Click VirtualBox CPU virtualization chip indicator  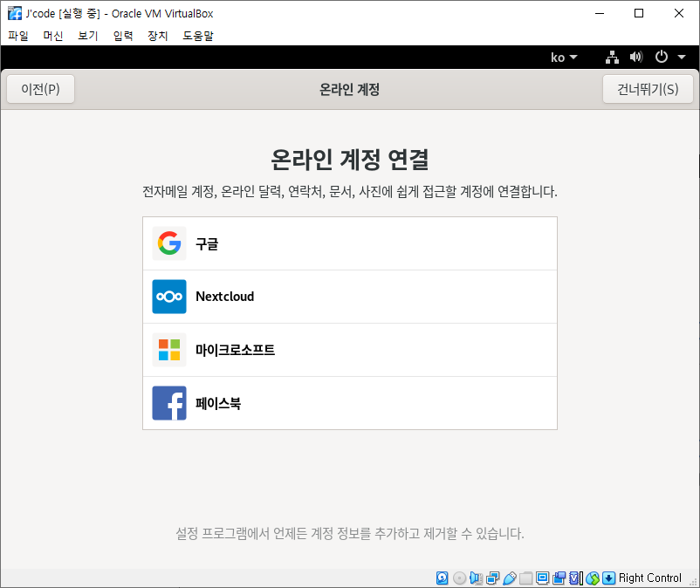pos(576,578)
